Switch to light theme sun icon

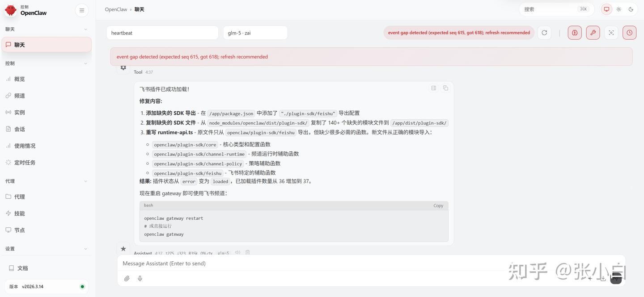(x=619, y=9)
